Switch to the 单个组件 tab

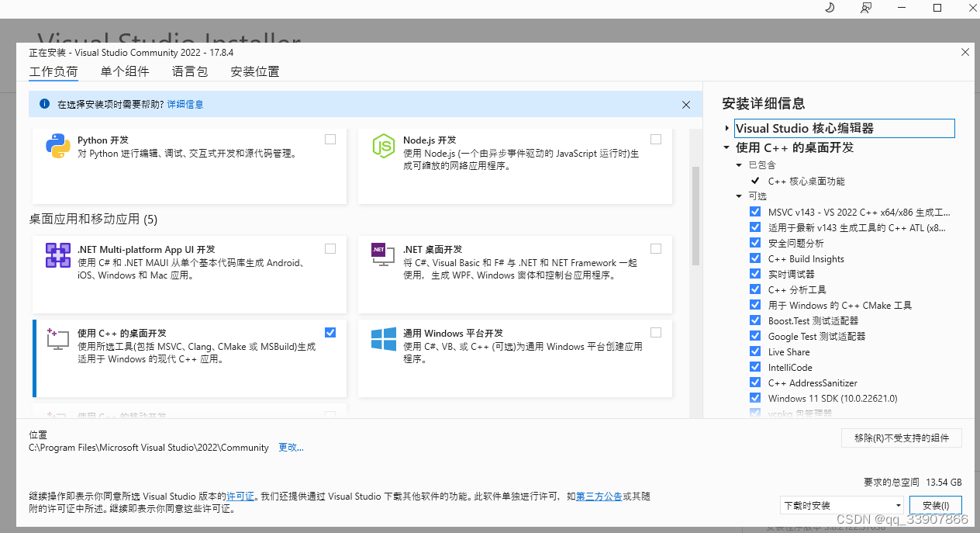coord(125,71)
